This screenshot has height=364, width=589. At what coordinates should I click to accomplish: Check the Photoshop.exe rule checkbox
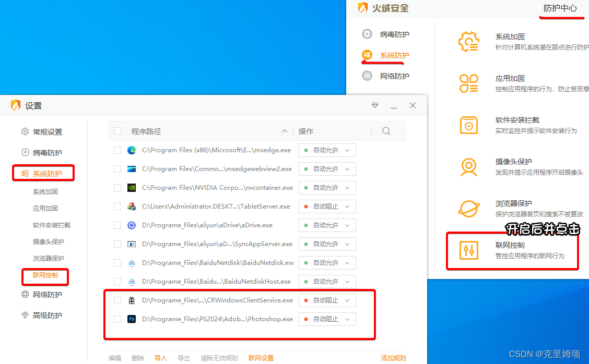click(x=117, y=319)
